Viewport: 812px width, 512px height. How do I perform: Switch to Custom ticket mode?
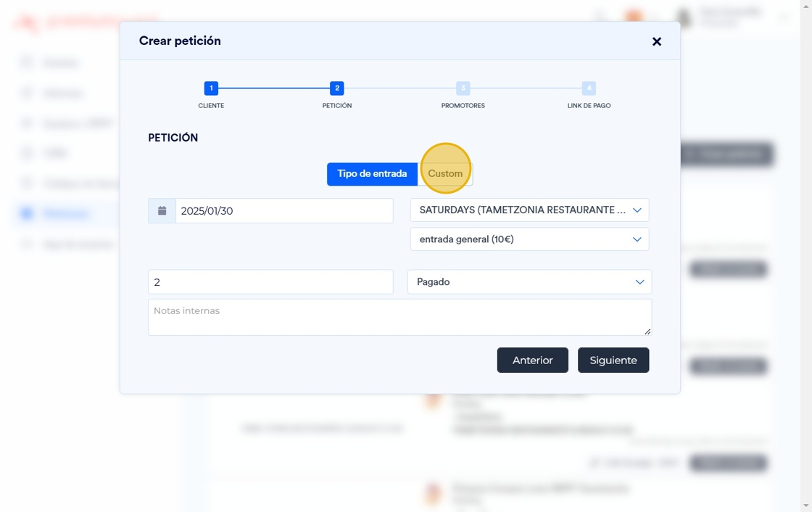[x=445, y=174]
